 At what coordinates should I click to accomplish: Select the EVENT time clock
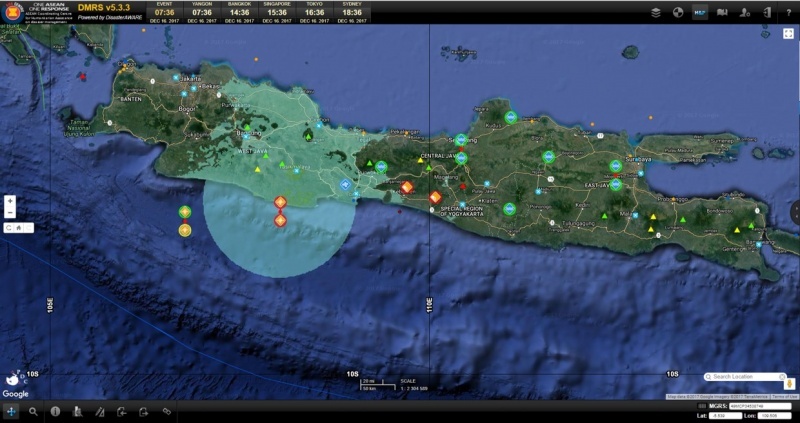(165, 12)
